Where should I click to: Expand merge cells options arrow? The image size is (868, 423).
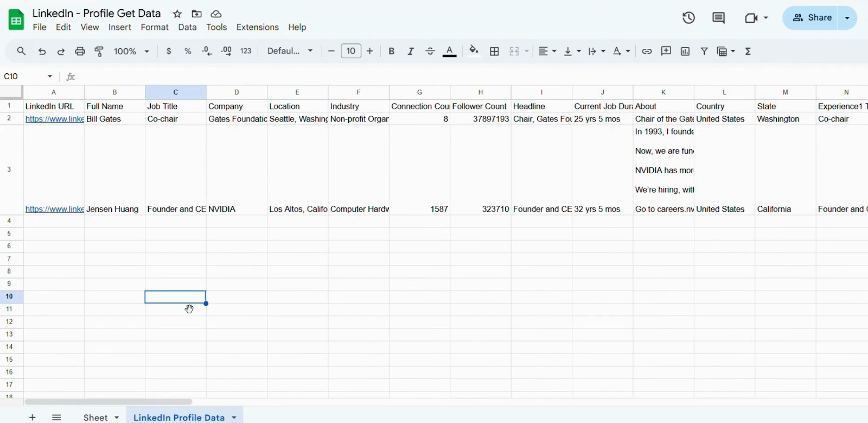click(527, 51)
